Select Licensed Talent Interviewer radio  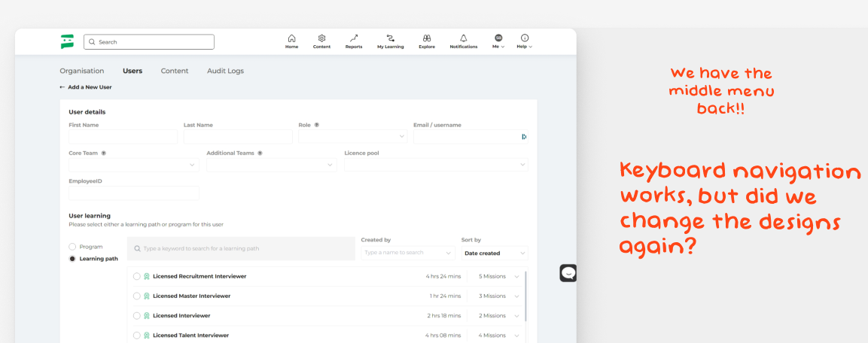(x=137, y=335)
